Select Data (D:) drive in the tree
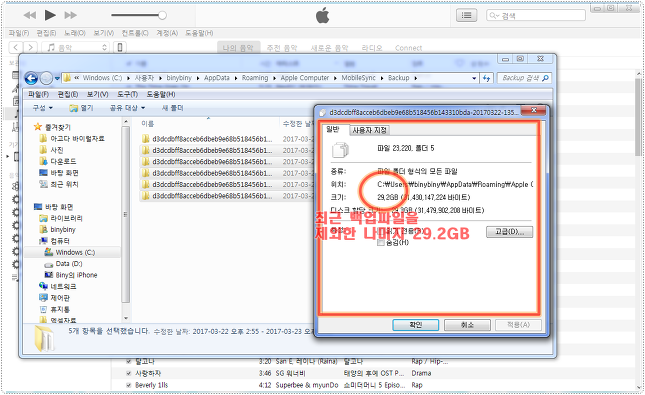 (x=63, y=264)
